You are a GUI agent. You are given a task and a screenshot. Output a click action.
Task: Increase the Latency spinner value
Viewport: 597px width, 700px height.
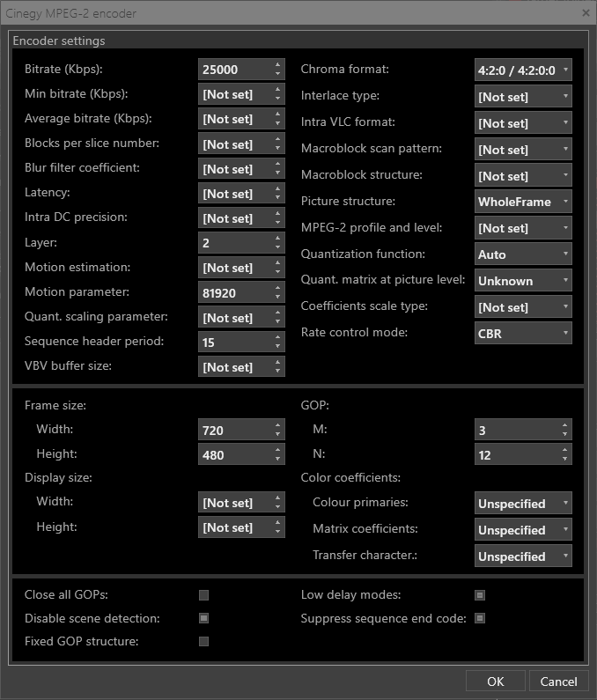[277, 188]
